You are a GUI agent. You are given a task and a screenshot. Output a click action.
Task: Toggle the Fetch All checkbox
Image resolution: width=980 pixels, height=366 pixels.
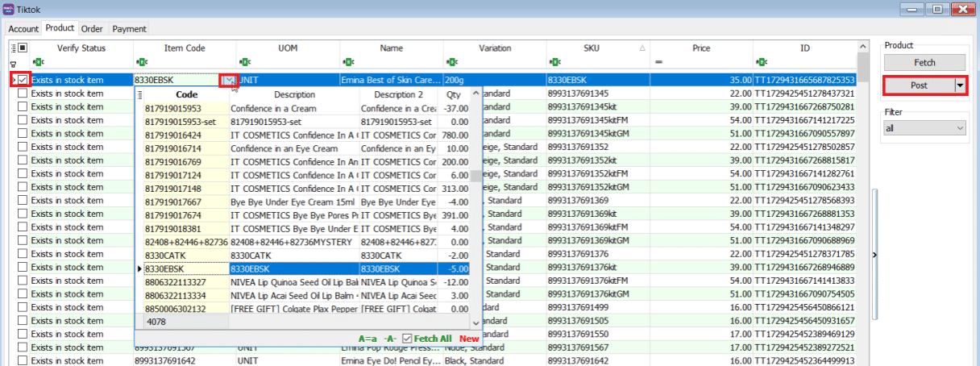(x=407, y=339)
